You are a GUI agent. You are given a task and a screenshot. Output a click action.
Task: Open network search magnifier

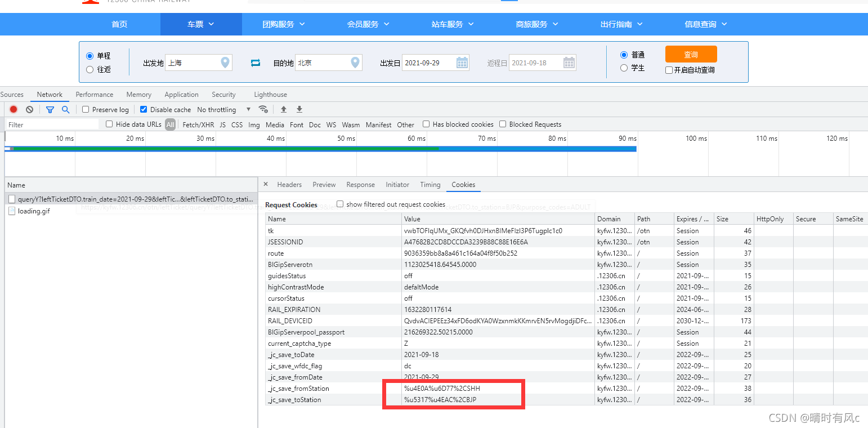(65, 110)
